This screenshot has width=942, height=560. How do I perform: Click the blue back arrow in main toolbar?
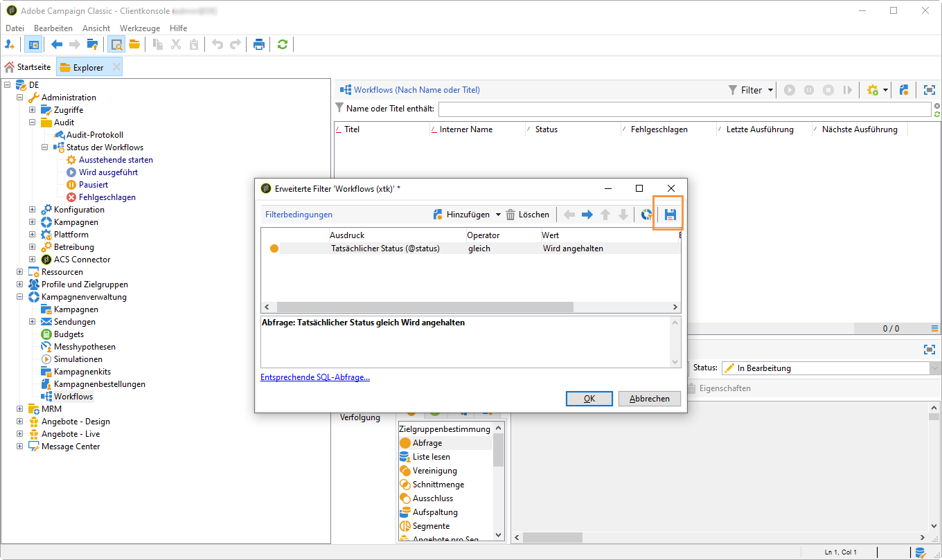57,44
